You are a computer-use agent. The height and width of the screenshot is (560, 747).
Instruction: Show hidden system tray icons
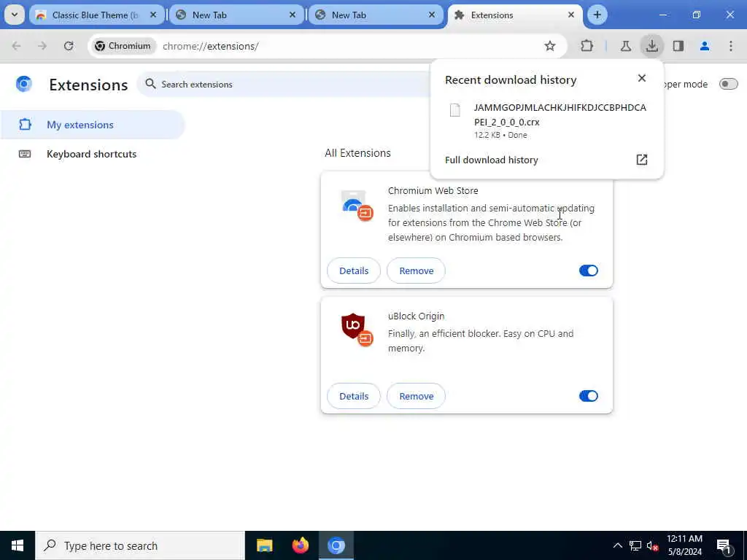[x=617, y=545]
